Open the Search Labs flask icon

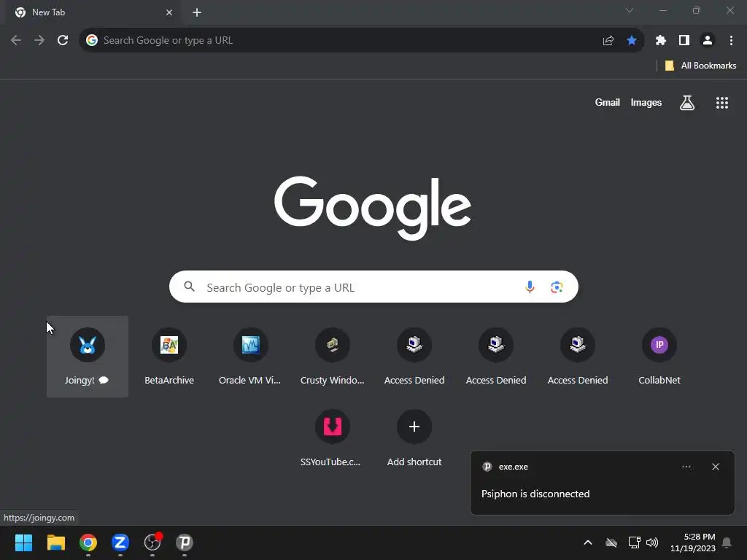(687, 103)
